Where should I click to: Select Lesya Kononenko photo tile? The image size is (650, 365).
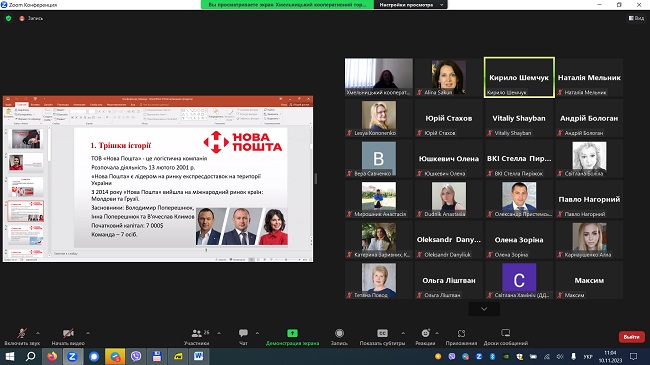pyautogui.click(x=379, y=118)
